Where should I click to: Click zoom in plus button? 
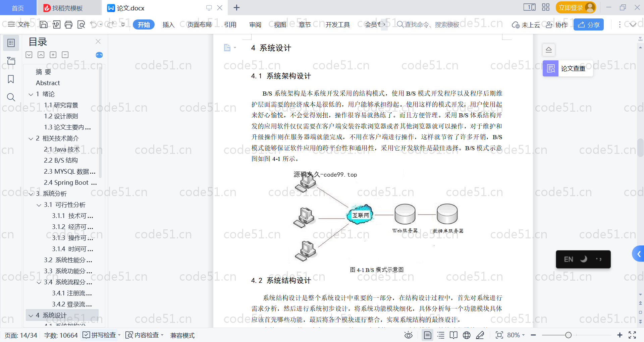pyautogui.click(x=620, y=335)
